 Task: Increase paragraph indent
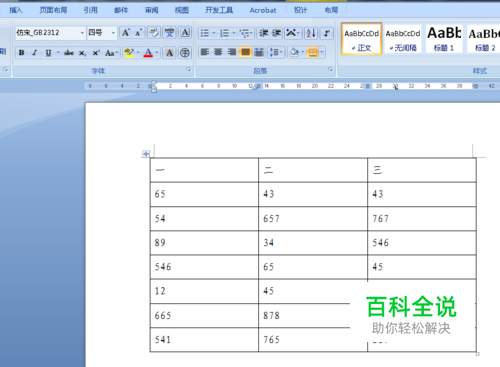point(276,33)
